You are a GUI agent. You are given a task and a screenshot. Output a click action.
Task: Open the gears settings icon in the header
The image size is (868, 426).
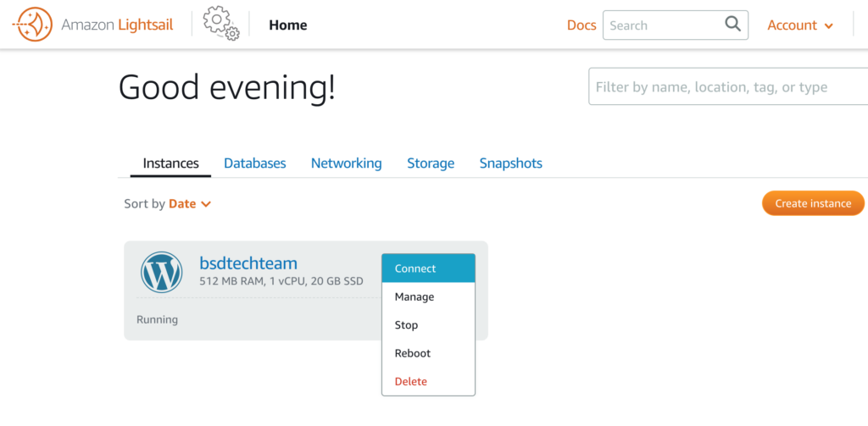[221, 25]
